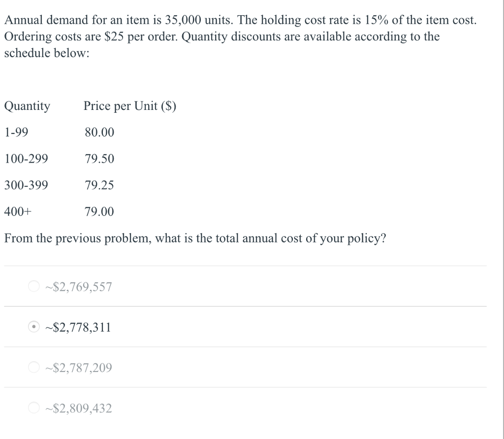Click the ~$2,778,311 answer text

(77, 326)
